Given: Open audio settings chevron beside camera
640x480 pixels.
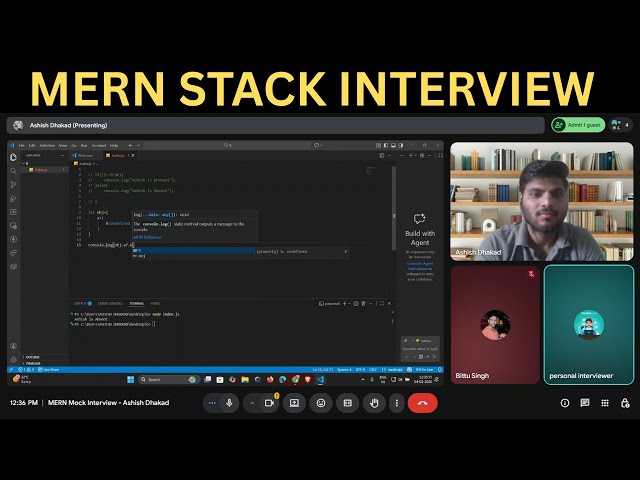Looking at the screenshot, I should point(252,403).
